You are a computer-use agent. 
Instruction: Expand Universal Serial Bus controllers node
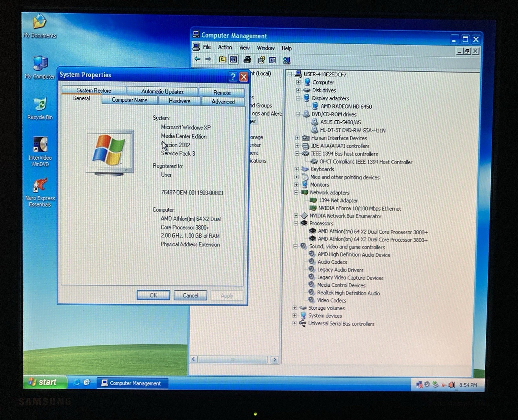pyautogui.click(x=294, y=323)
